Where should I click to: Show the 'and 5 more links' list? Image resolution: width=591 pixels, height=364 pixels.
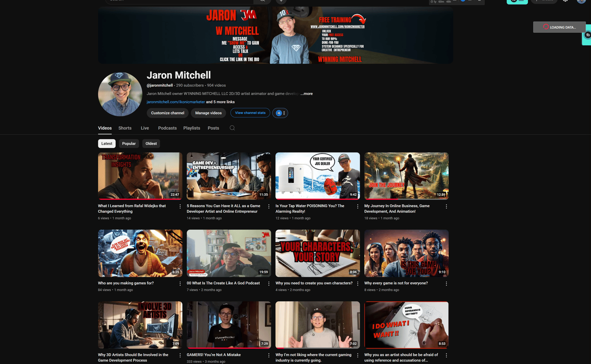(220, 102)
